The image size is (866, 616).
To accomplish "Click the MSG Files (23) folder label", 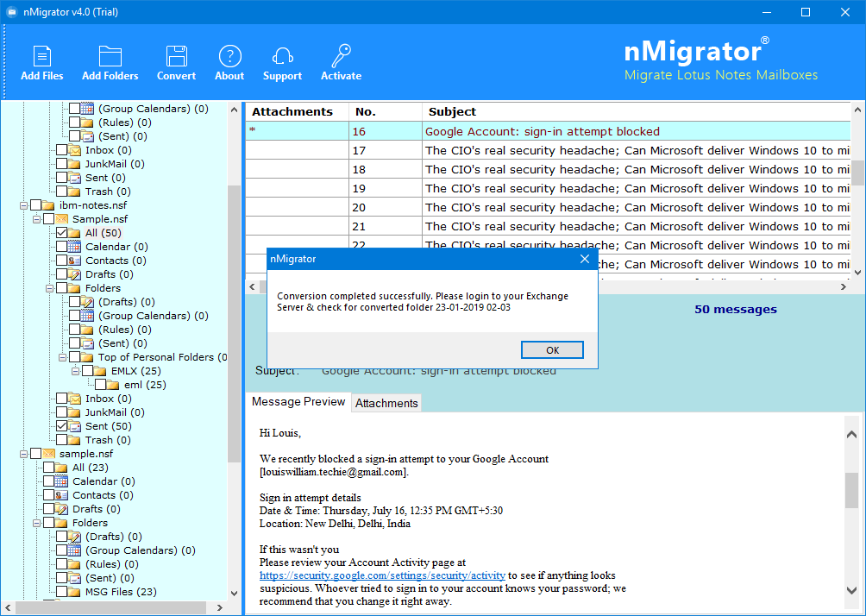I will [121, 592].
